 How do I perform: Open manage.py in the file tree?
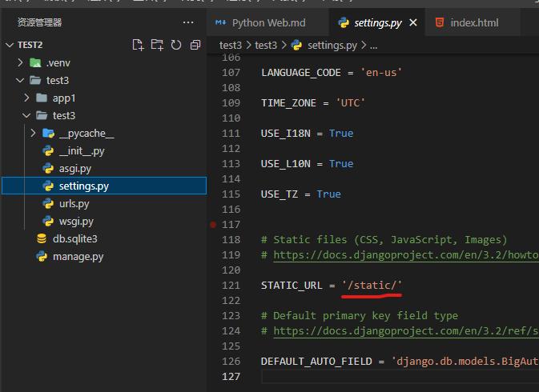tap(78, 257)
